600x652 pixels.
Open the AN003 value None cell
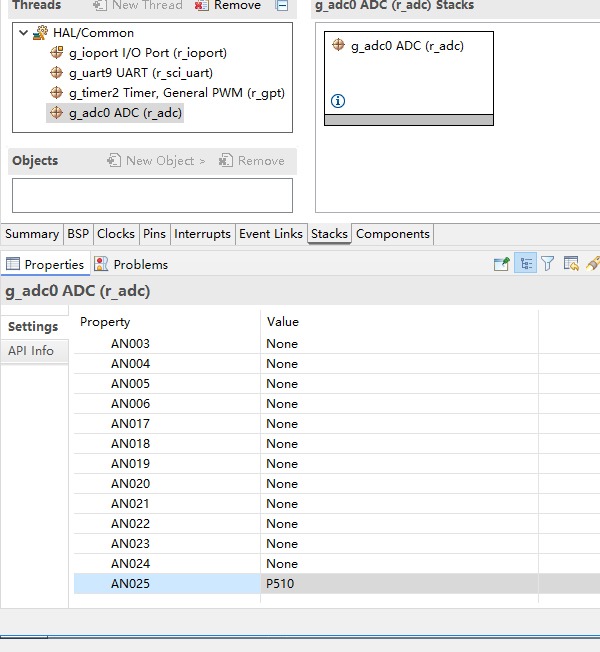pyautogui.click(x=399, y=343)
